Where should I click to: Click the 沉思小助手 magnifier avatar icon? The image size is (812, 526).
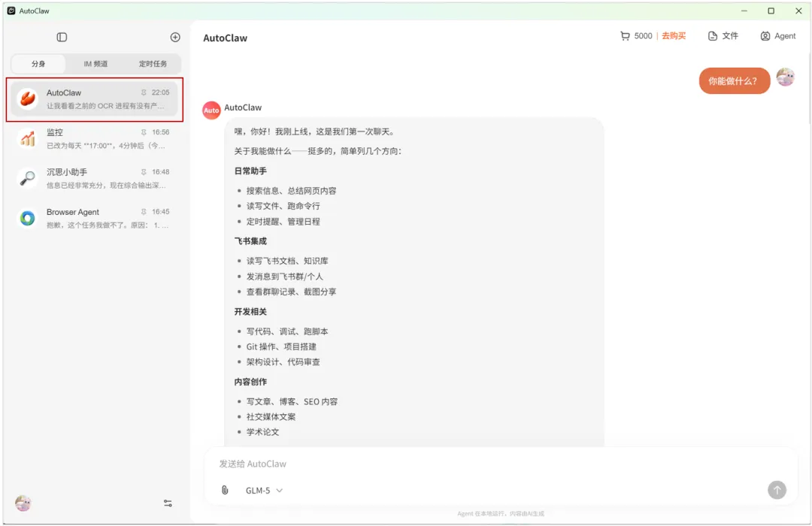pos(28,178)
